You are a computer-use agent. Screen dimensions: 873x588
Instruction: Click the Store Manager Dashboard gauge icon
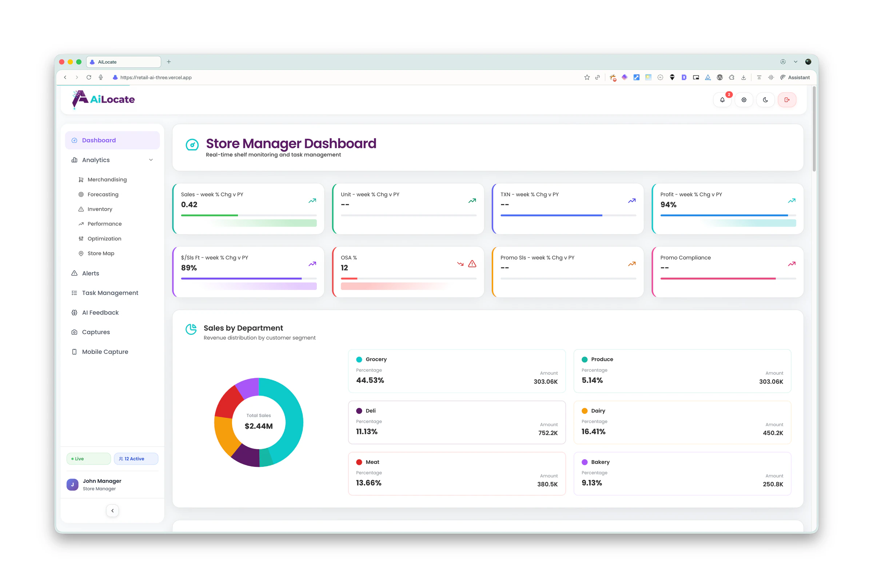tap(192, 145)
